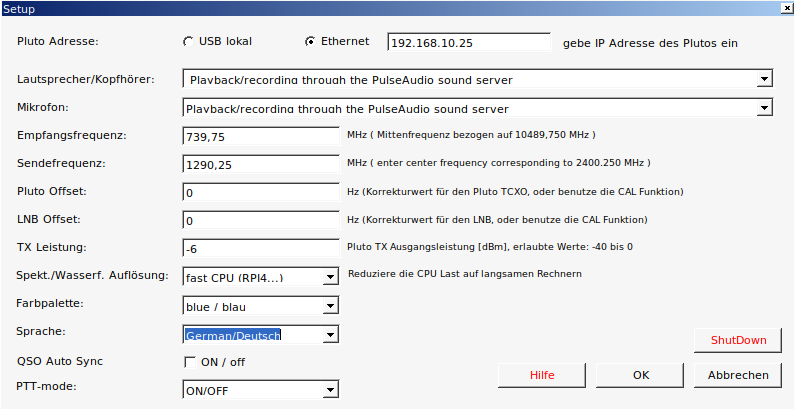The image size is (794, 409).
Task: Enable the QSO Auto Sync checkbox
Action: (189, 362)
